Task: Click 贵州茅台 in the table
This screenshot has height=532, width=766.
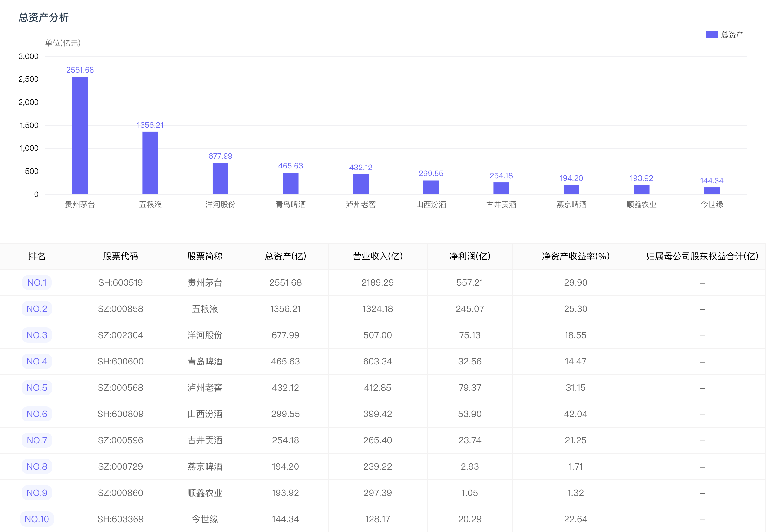Action: point(205,283)
